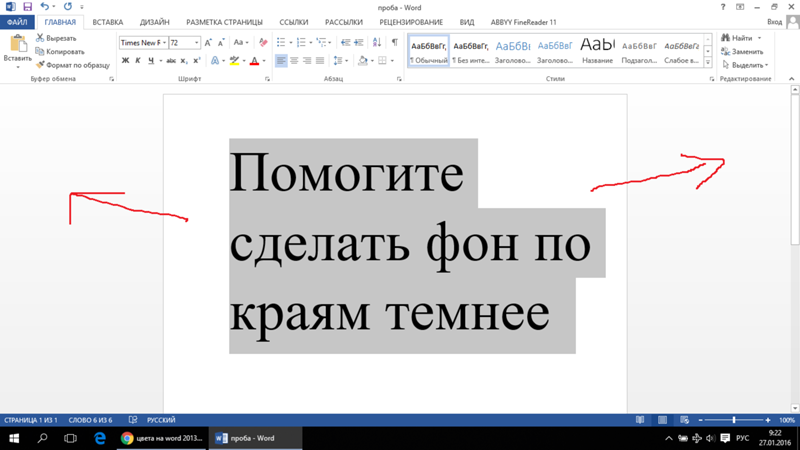800x450 pixels.
Task: Undo last action in quick access toolbar
Action: click(44, 7)
